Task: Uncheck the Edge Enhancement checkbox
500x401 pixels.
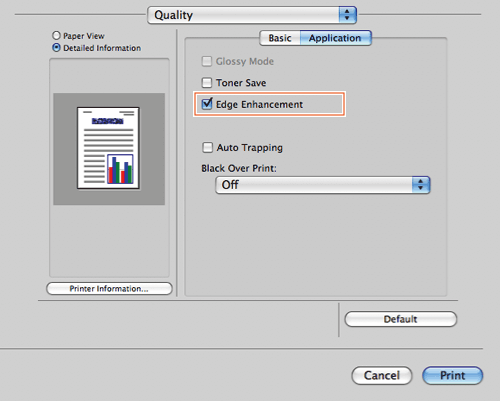Action: click(x=207, y=104)
